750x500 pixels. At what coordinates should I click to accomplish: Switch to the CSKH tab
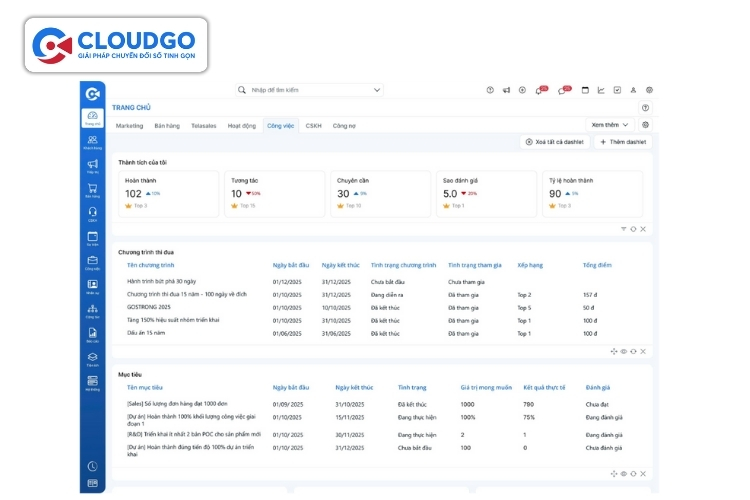pyautogui.click(x=313, y=126)
